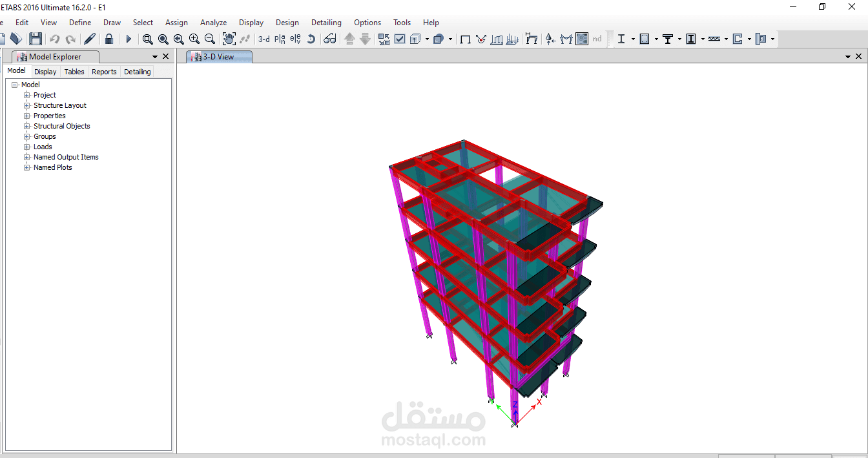Select the Rubber Band Zoom tool
Viewport: 868px width, 458px height.
click(147, 39)
